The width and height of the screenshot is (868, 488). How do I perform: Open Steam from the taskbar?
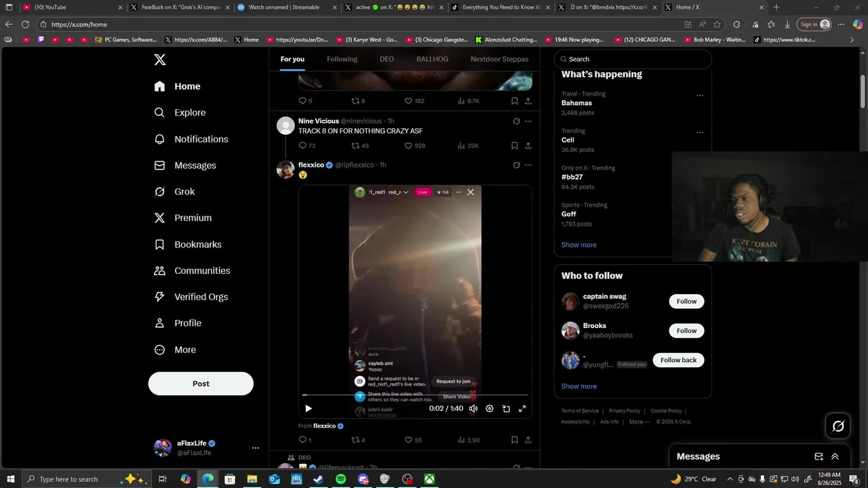click(319, 479)
